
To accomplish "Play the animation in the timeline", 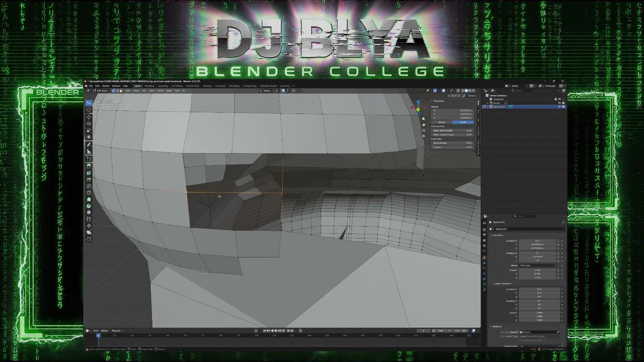I will coord(275,330).
